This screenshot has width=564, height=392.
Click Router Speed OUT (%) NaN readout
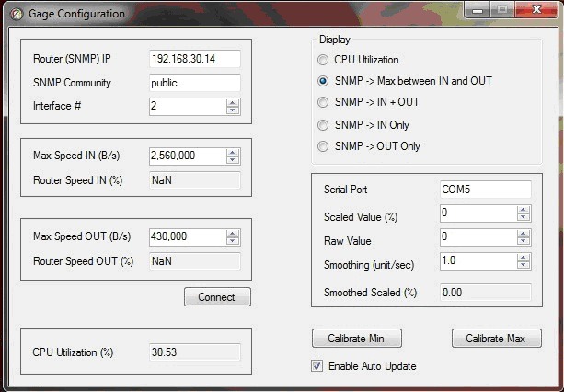coord(195,261)
